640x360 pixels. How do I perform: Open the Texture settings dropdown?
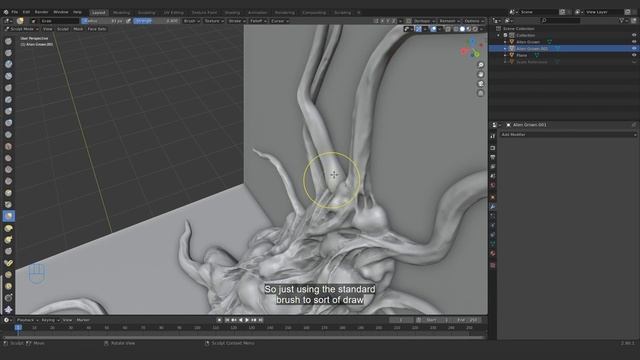point(214,21)
